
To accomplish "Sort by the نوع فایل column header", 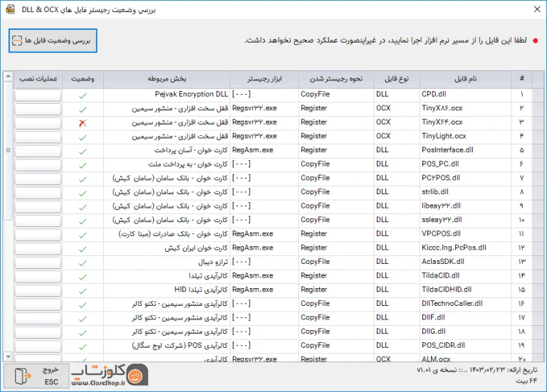I will pyautogui.click(x=397, y=79).
